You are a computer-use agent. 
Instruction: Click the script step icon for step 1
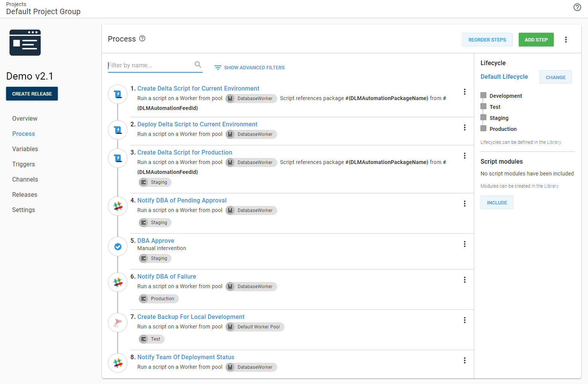pyautogui.click(x=118, y=94)
